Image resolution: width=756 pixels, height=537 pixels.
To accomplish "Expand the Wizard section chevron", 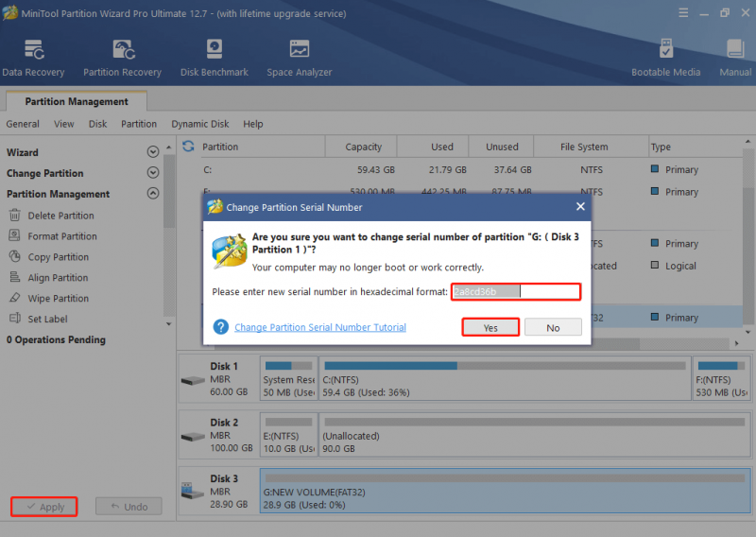I will [153, 152].
